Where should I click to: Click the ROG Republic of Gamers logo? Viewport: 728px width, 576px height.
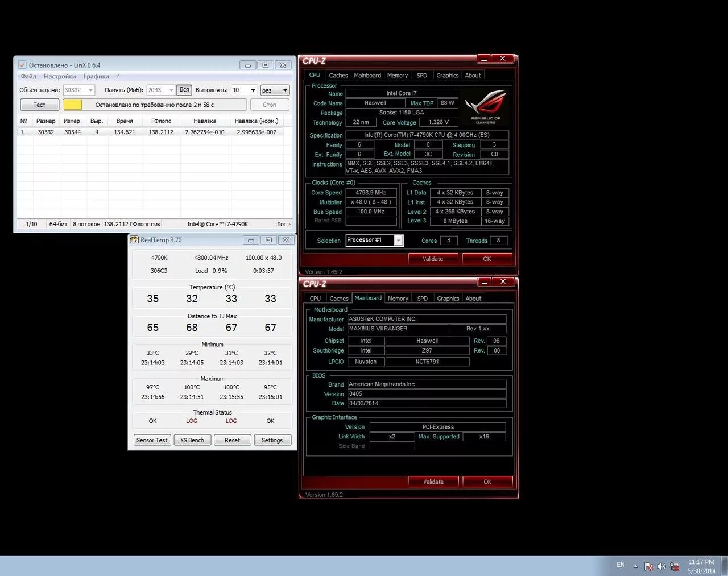pos(486,107)
